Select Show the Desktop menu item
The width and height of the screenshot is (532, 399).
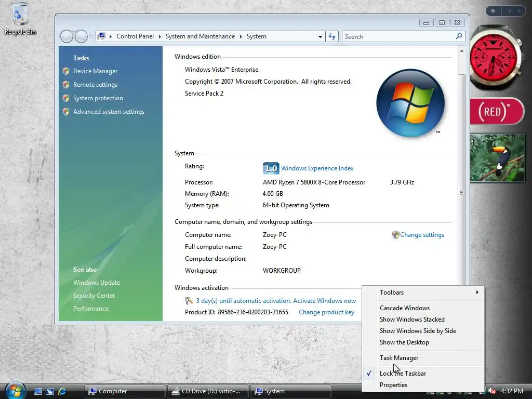423,343
